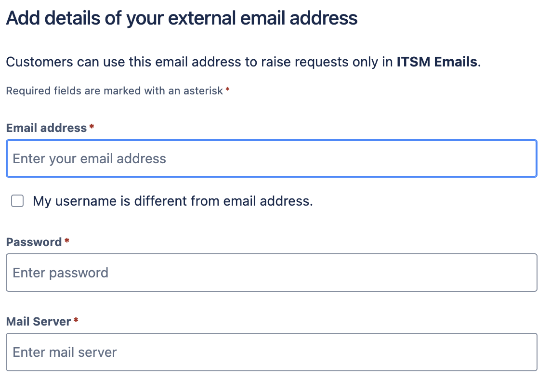Click the bold ITSM Emails project name

coord(437,62)
